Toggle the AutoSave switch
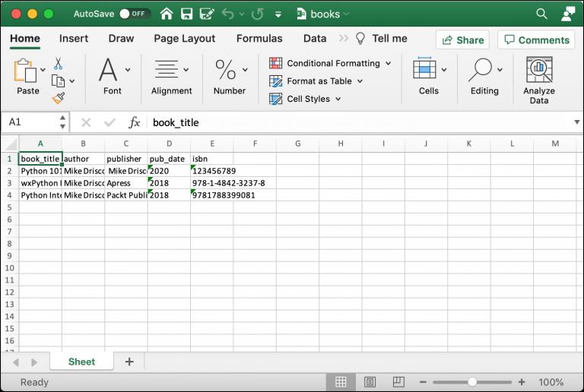 (135, 14)
